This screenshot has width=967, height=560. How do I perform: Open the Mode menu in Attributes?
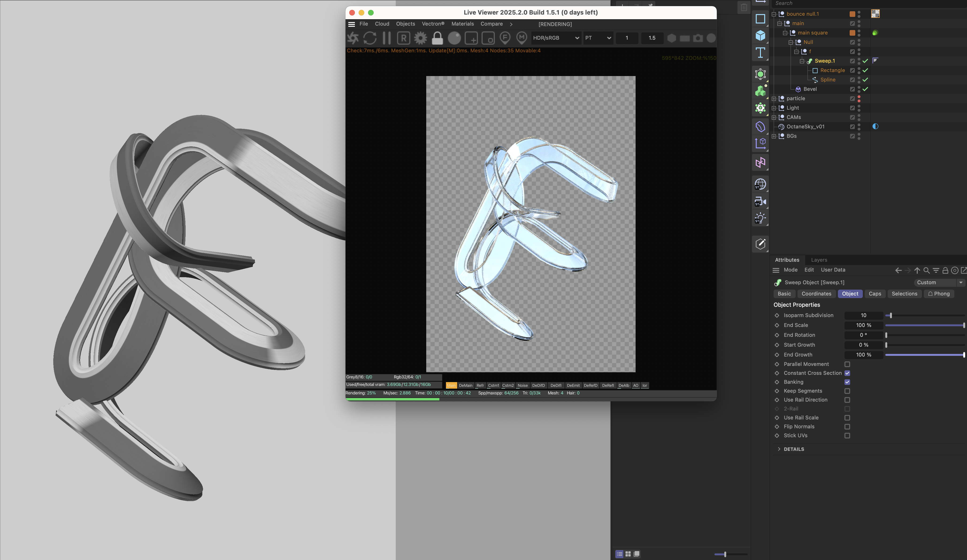(x=790, y=270)
